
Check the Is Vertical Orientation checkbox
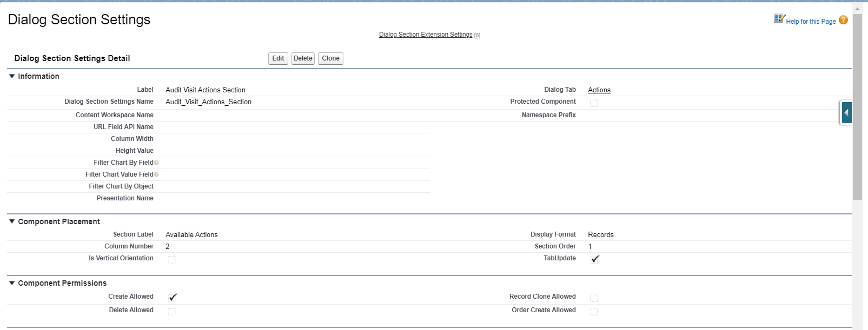(x=171, y=260)
